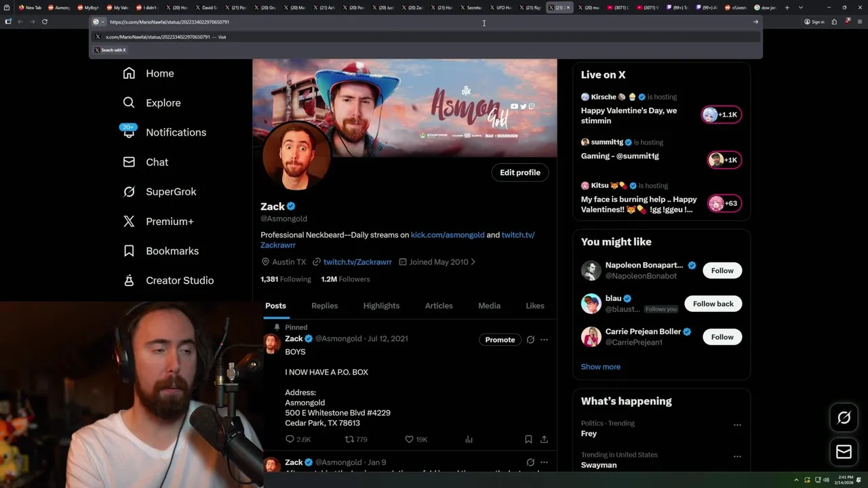The image size is (868, 488).
Task: Open the Chat sidebar item
Action: pyautogui.click(x=145, y=162)
